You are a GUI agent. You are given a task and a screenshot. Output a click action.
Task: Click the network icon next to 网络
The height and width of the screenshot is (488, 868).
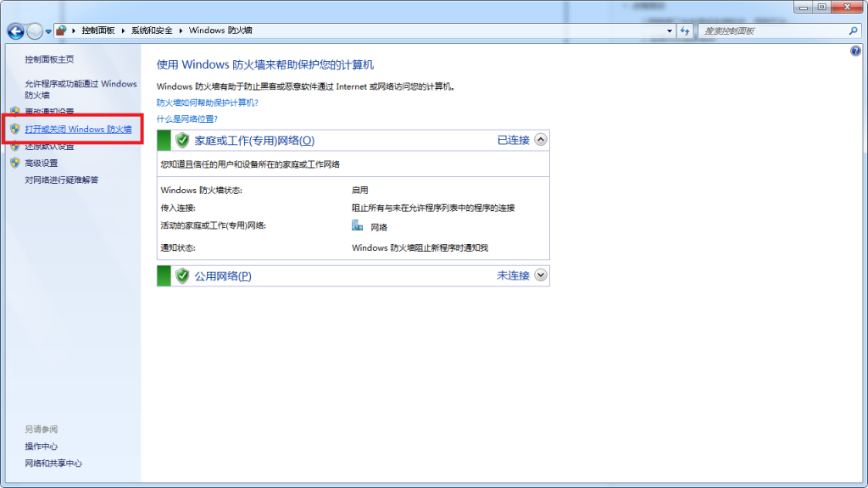click(358, 226)
